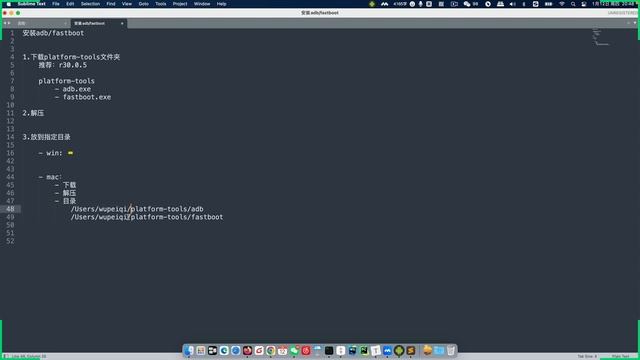Open the WeChat status icon in menu bar
Image resolution: width=640 pixels, height=360 pixels.
(x=467, y=4)
